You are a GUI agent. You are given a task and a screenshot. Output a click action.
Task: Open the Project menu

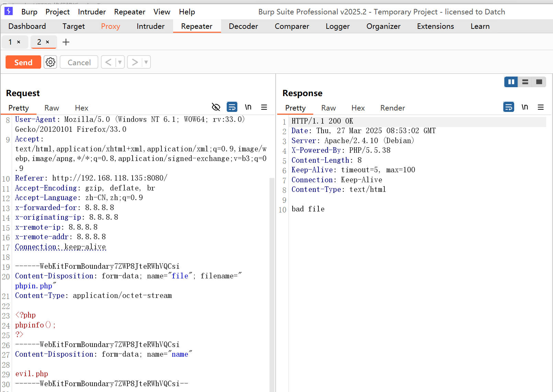pos(57,12)
